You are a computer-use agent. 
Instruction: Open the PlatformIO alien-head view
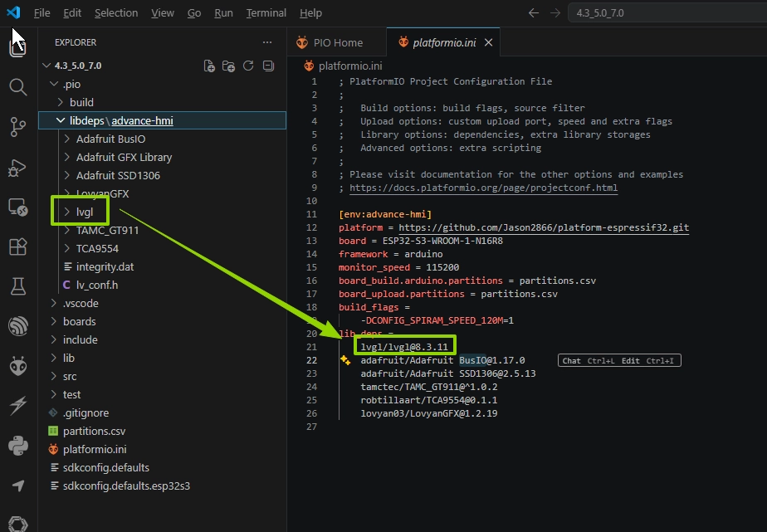coord(18,366)
